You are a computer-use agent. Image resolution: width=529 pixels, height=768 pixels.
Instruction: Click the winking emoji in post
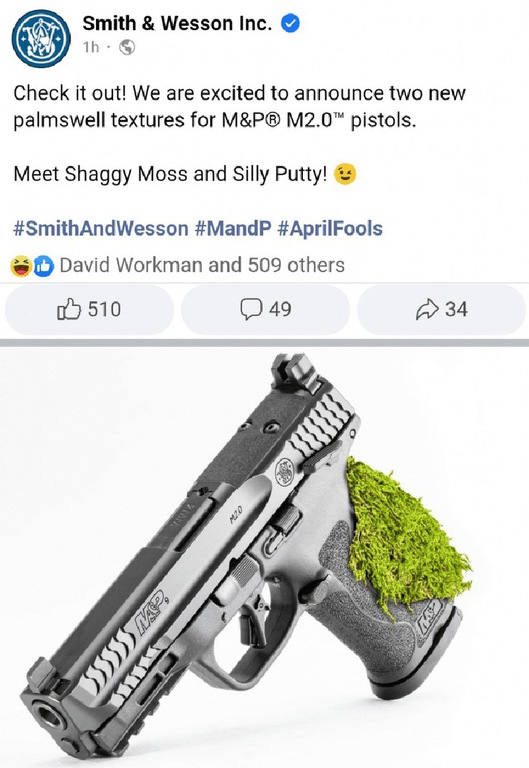[x=345, y=174]
